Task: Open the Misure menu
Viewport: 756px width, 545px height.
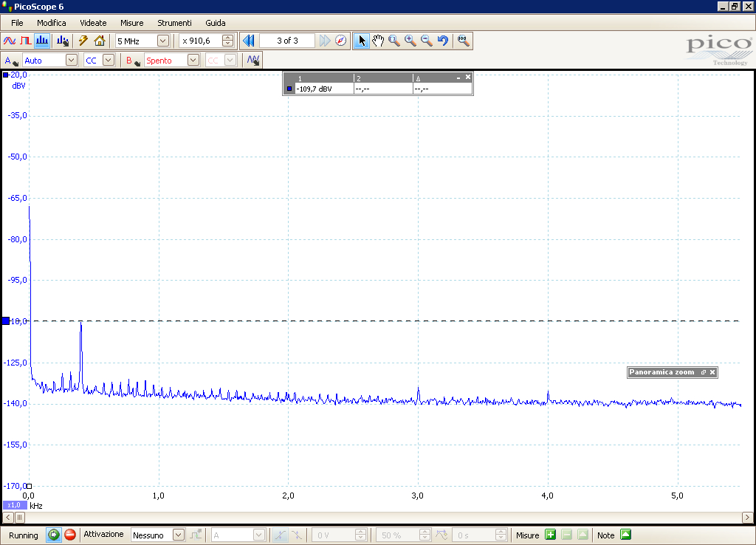Action: (x=131, y=23)
